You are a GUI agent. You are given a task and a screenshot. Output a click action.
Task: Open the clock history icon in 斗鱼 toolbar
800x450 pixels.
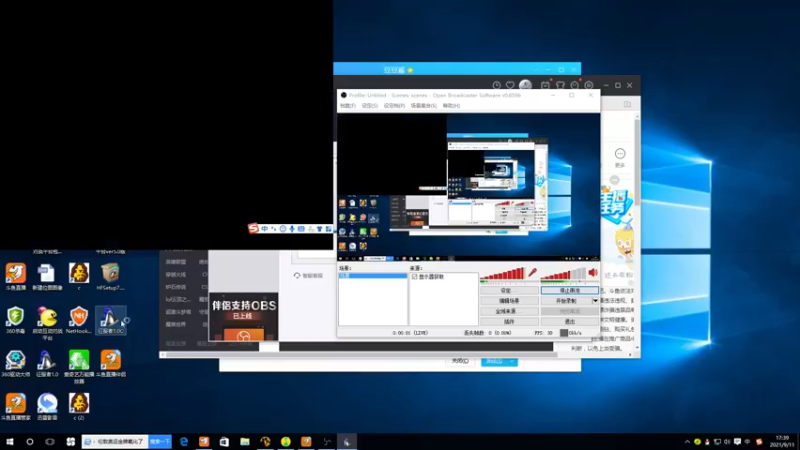pyautogui.click(x=496, y=85)
